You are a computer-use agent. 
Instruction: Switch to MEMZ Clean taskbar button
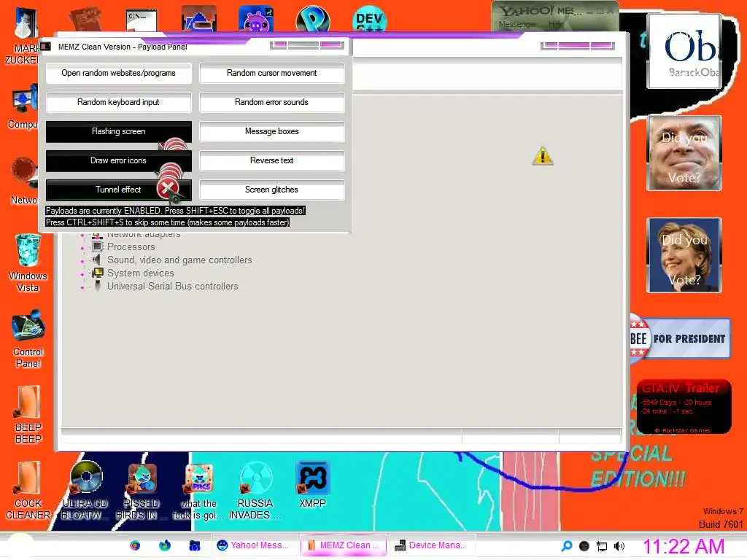tap(344, 545)
